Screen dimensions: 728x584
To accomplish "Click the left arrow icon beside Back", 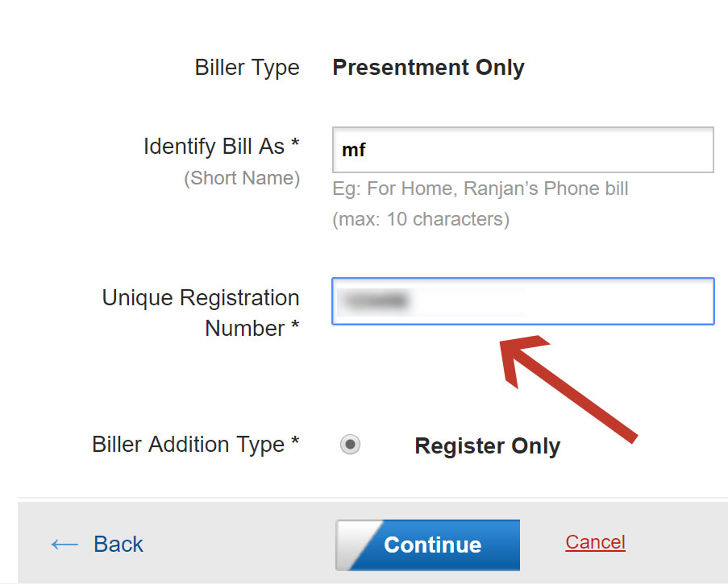I will (64, 545).
